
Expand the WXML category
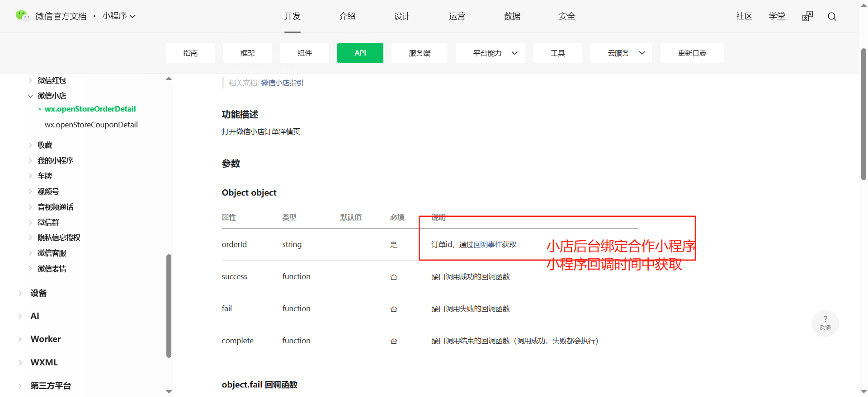[x=20, y=363]
